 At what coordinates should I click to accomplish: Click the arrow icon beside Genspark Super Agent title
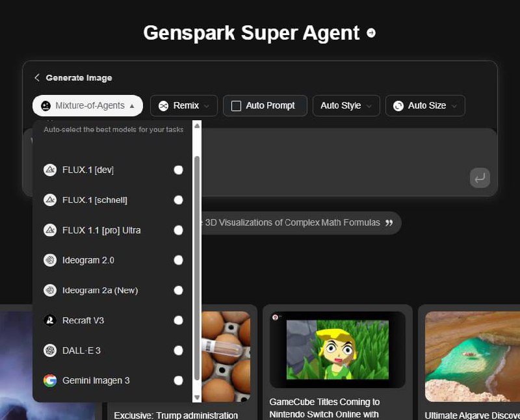[x=371, y=33]
